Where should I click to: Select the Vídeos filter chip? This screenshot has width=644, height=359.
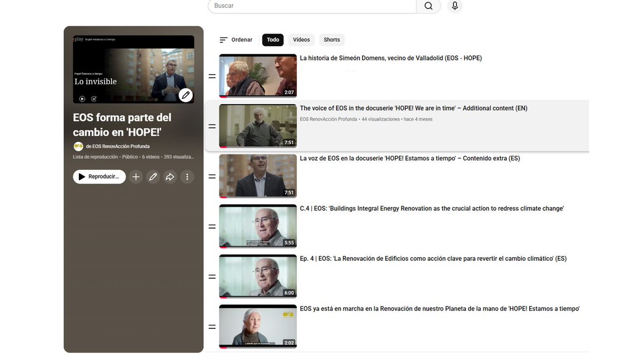tap(301, 40)
